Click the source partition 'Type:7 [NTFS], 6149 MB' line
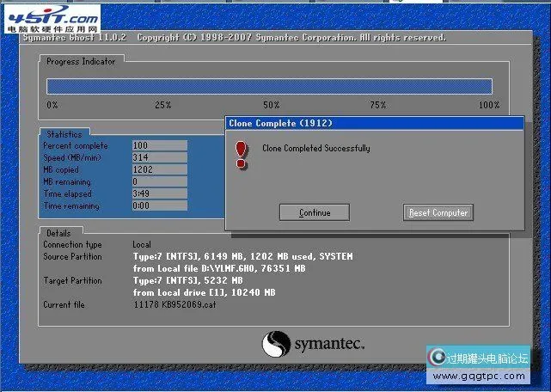551x392 pixels. point(242,256)
